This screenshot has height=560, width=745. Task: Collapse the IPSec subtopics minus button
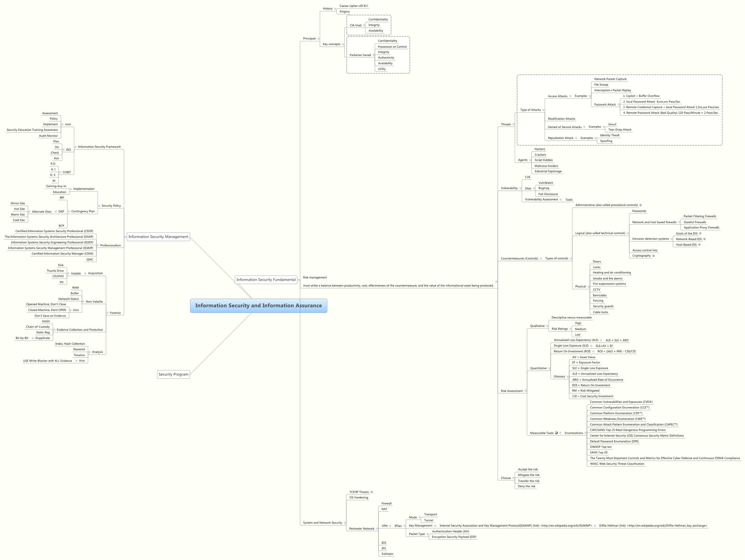[405, 526]
